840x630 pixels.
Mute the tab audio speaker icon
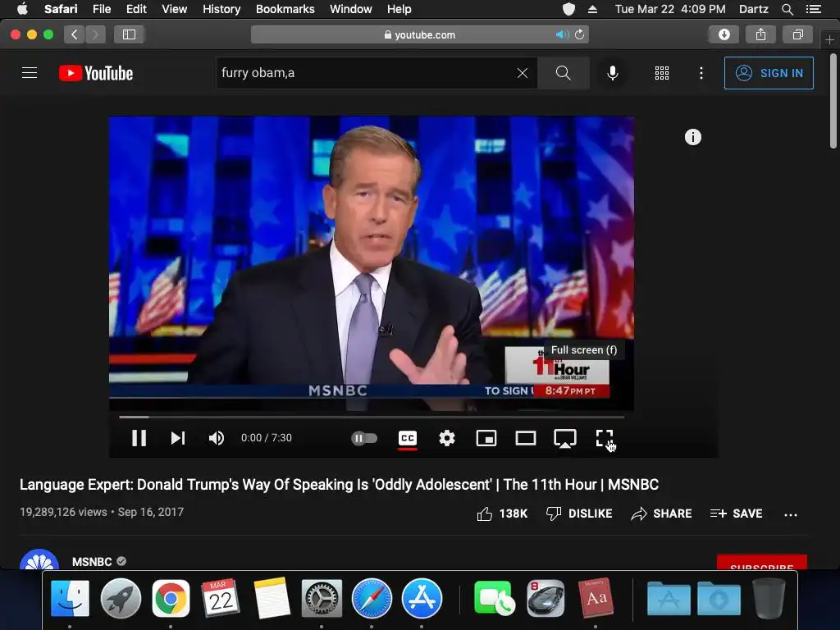click(x=562, y=34)
